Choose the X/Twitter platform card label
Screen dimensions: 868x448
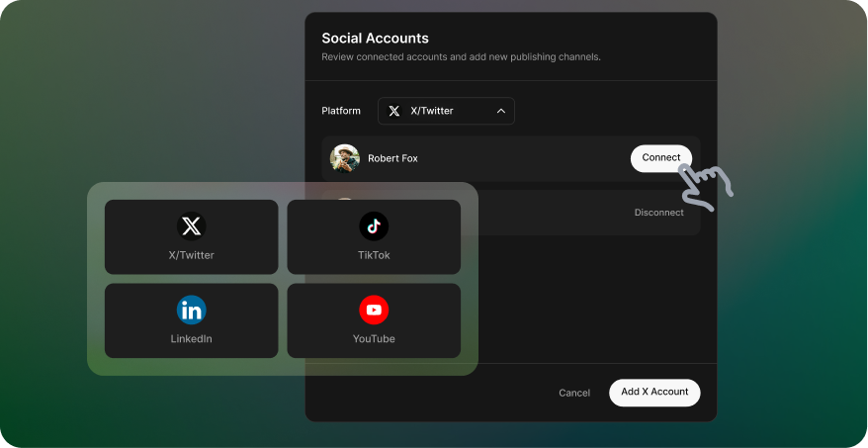[x=192, y=255]
